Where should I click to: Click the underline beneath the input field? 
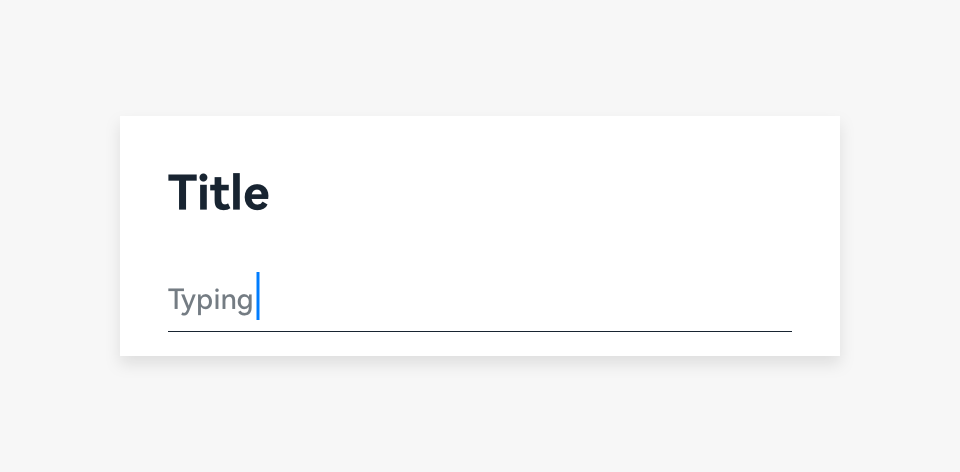(x=479, y=331)
